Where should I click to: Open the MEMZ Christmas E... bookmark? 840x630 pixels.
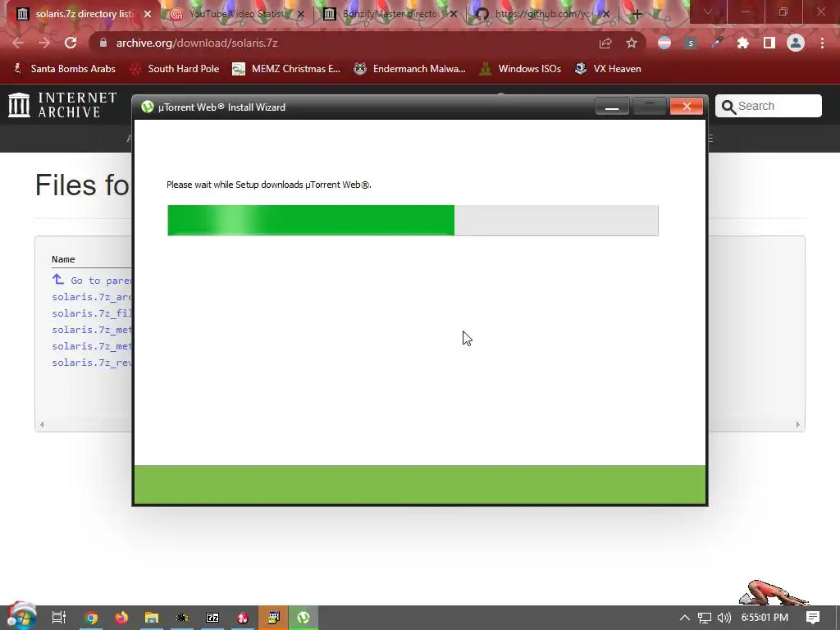[x=286, y=69]
